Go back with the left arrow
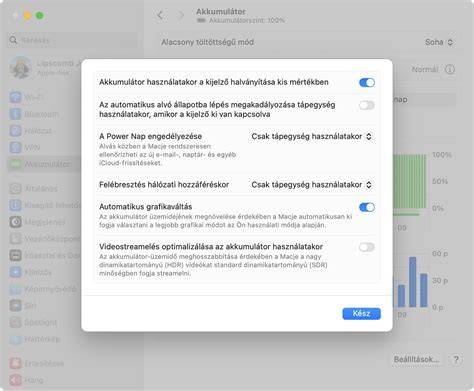The image size is (474, 391). 160,15
